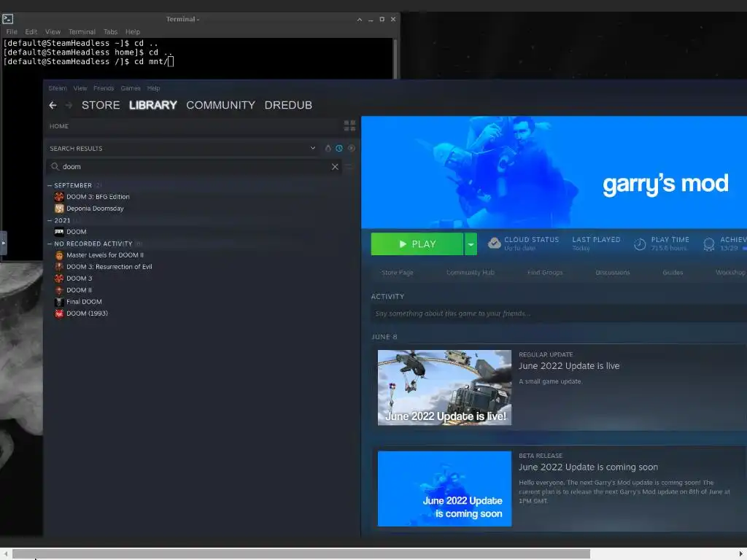Open Terminal's Tabs menu

[111, 32]
